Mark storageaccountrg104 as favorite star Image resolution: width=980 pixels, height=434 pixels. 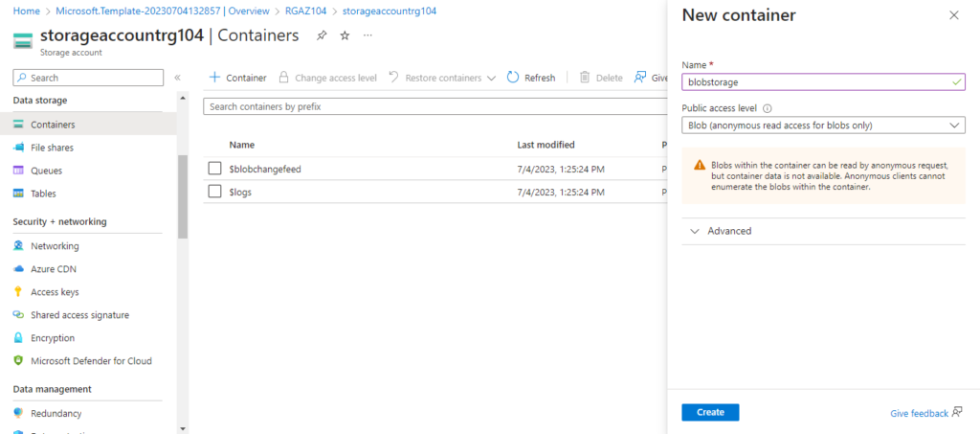pyautogui.click(x=345, y=35)
